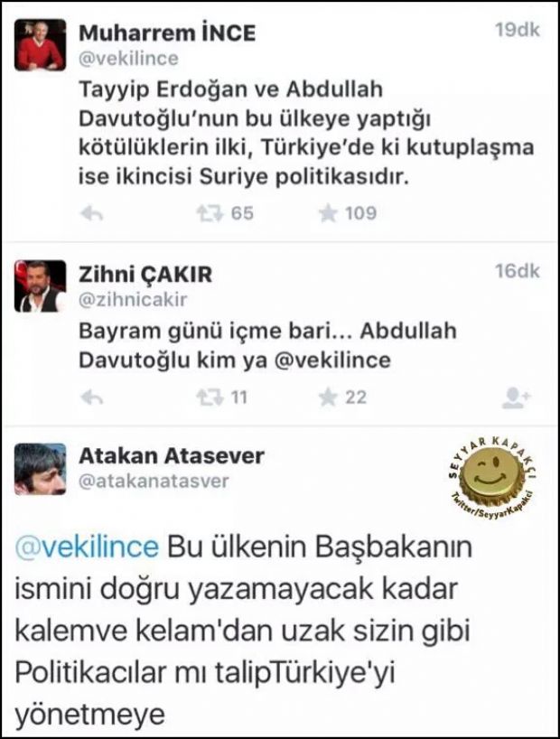
Task: Tap the blue @vekilince mention in Atakan's tweet
Action: click(88, 547)
